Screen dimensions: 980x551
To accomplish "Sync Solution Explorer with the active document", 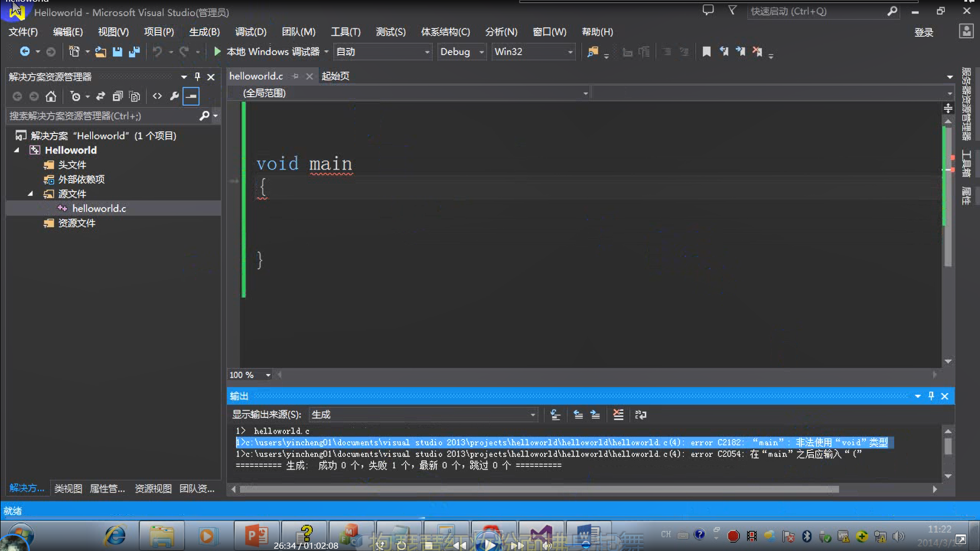I will [100, 96].
